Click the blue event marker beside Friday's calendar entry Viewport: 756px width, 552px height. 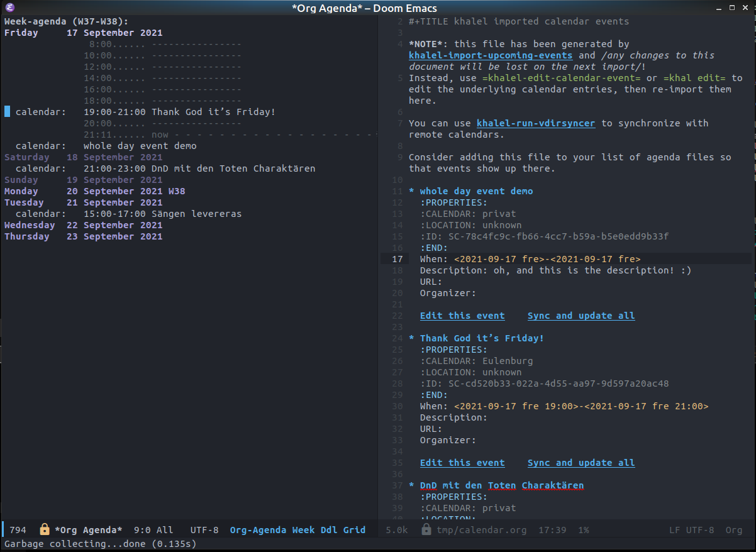click(x=7, y=111)
